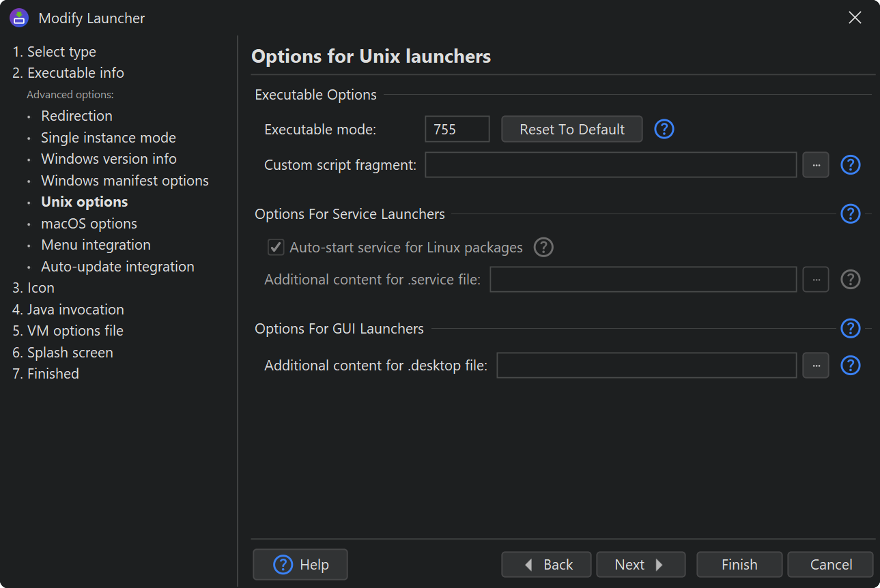The image size is (880, 588).
Task: Click help icon for .desktop file content
Action: point(850,366)
